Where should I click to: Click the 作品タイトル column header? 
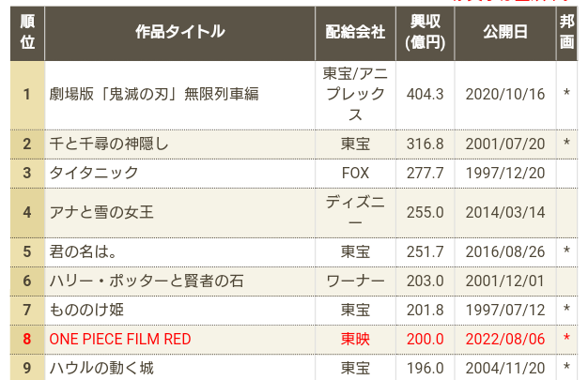[179, 31]
